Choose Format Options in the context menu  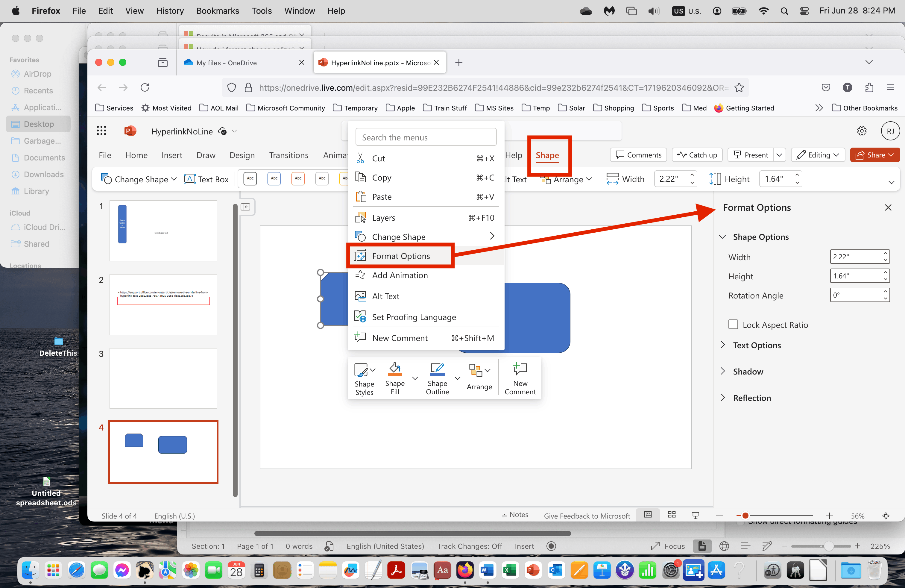point(401,256)
